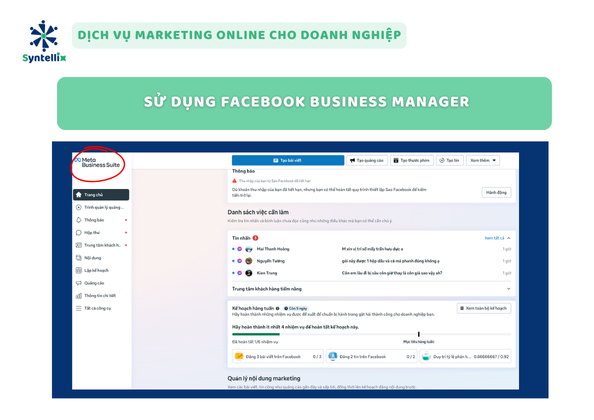594x420 pixels.
Task: Expand Trung tâm khách hàng tiềm năng
Action: 371,289
